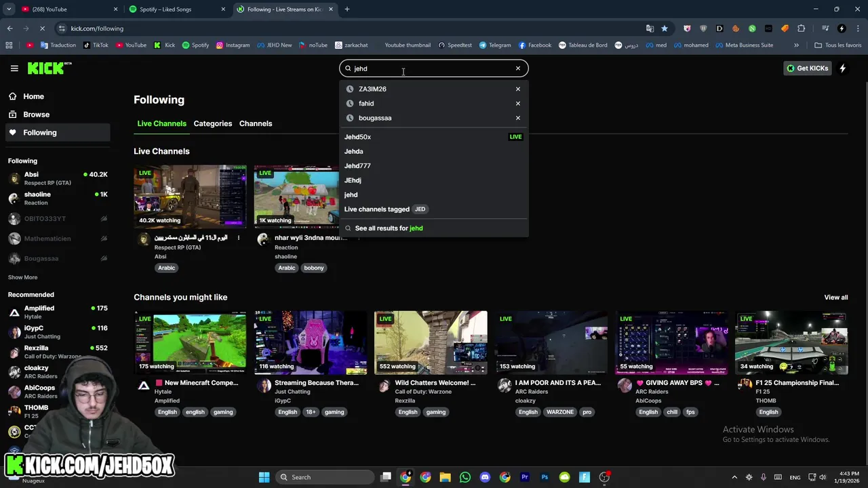Viewport: 868px width, 488px height.
Task: Select the Jehda search suggestion
Action: click(433, 151)
